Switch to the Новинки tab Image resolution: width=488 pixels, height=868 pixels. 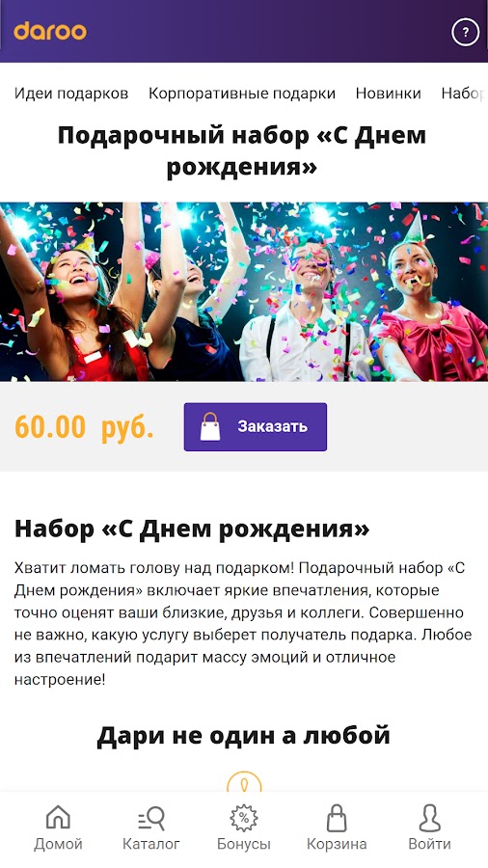pyautogui.click(x=389, y=94)
